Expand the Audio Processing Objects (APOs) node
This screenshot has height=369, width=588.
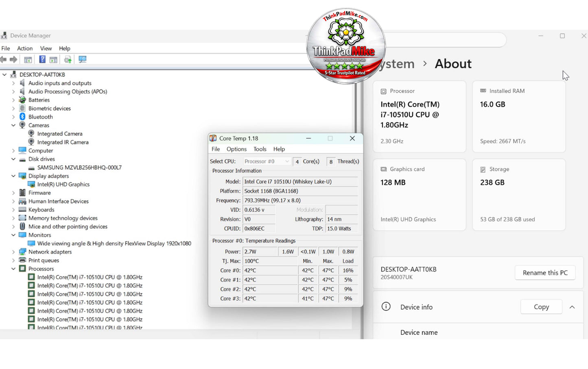(13, 92)
